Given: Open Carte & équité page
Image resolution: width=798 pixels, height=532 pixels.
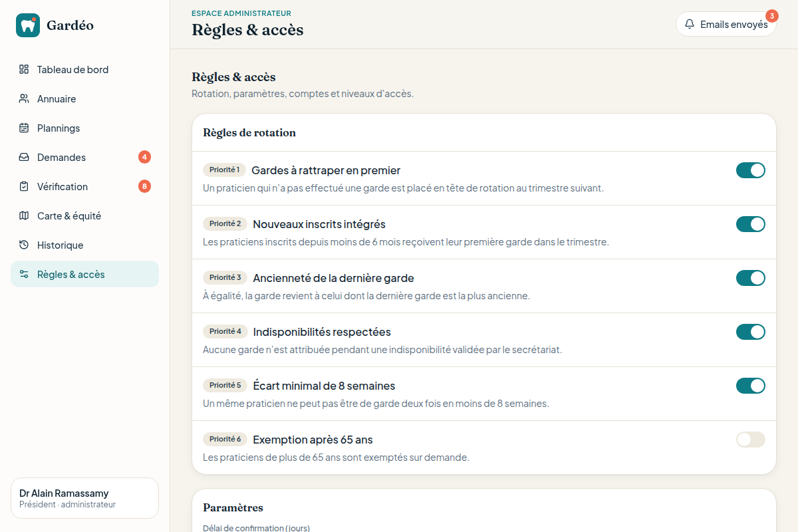Looking at the screenshot, I should pos(84,215).
